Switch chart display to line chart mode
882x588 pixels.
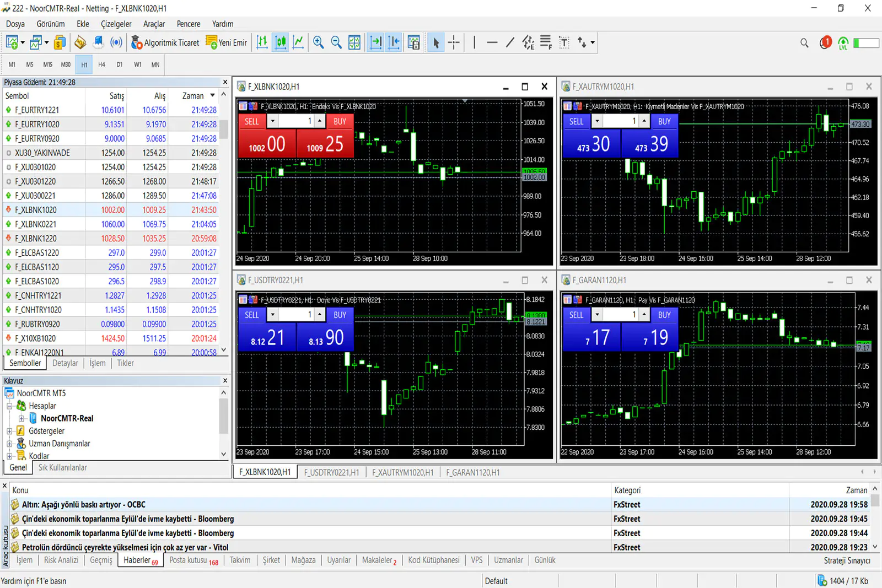tap(298, 42)
